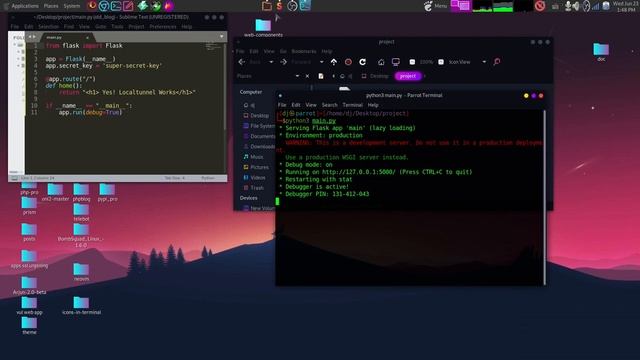Open Computer location from file manager toolbar

396,62
